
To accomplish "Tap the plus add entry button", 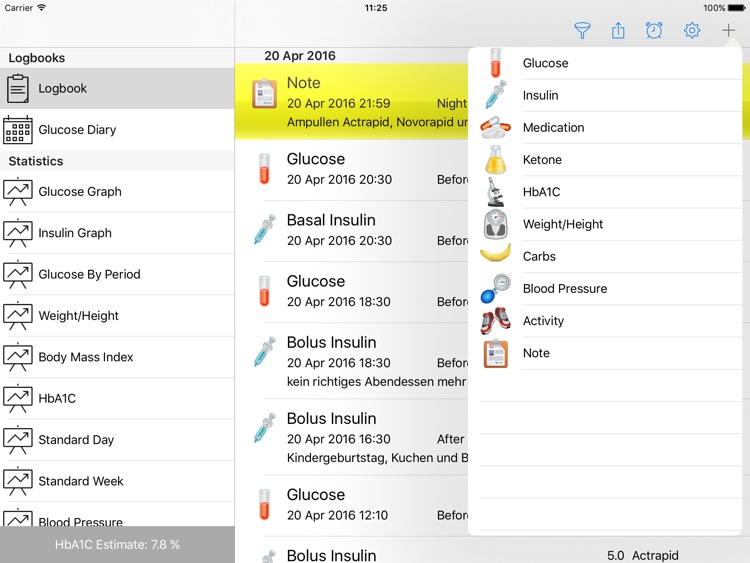I will (x=728, y=31).
